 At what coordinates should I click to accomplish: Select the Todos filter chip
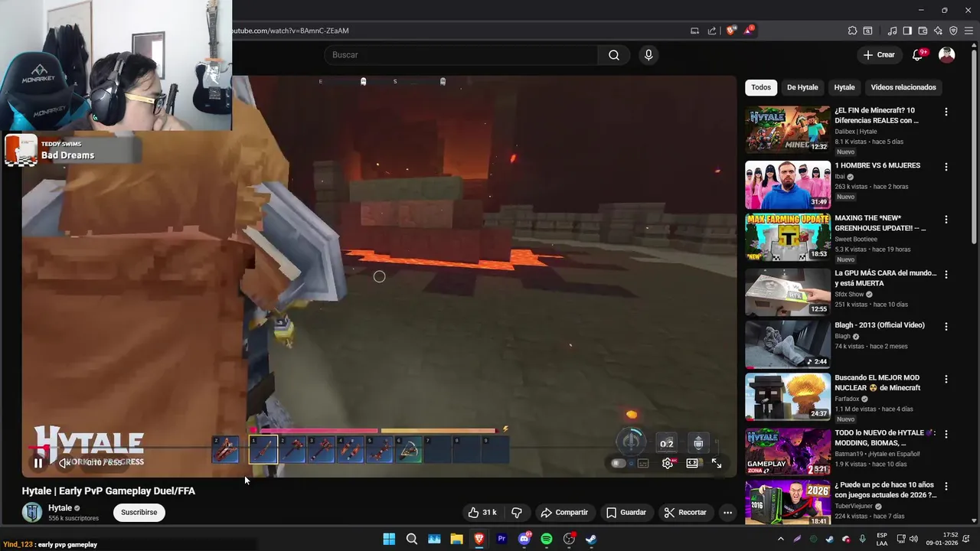pyautogui.click(x=761, y=87)
